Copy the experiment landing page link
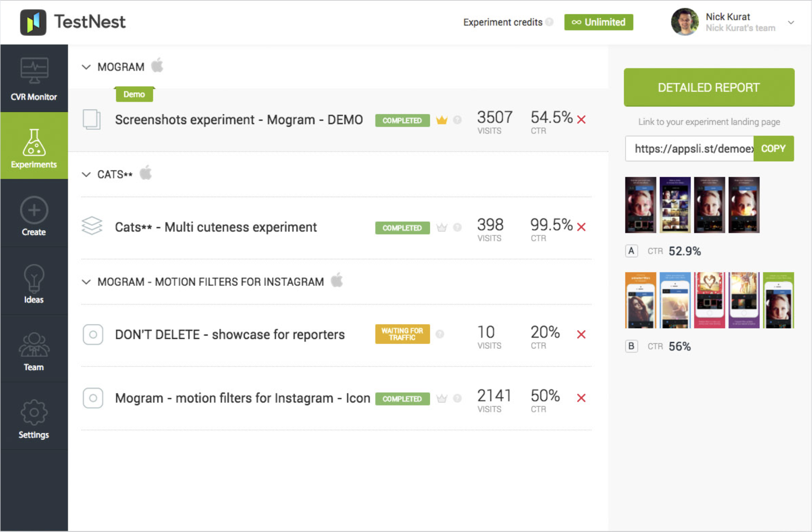Viewport: 812px width, 532px height. [773, 149]
